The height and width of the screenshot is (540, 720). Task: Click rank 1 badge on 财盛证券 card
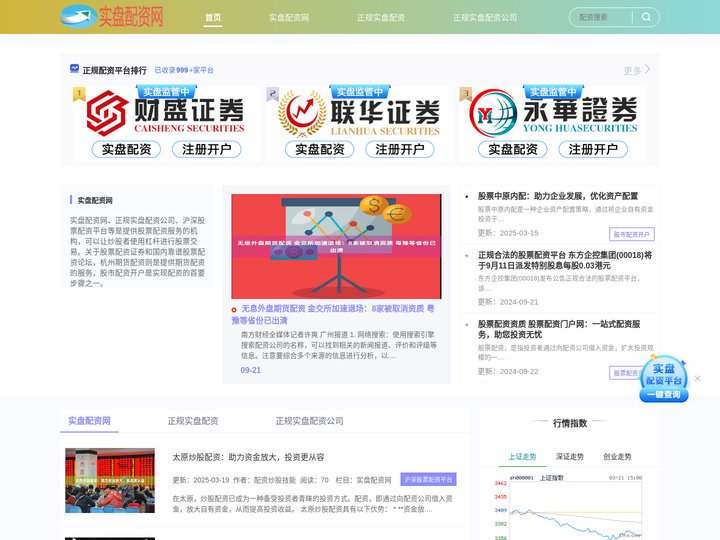79,94
